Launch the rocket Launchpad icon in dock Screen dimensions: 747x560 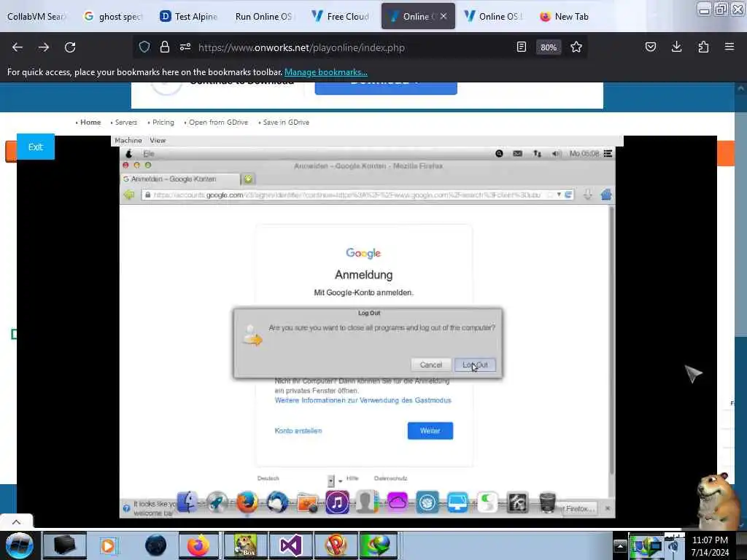217,502
